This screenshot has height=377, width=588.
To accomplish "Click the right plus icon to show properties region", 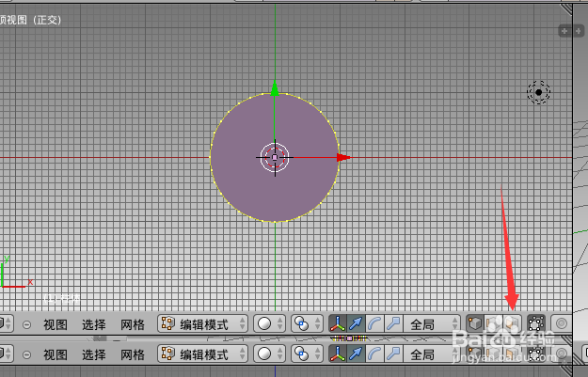I will (578, 31).
